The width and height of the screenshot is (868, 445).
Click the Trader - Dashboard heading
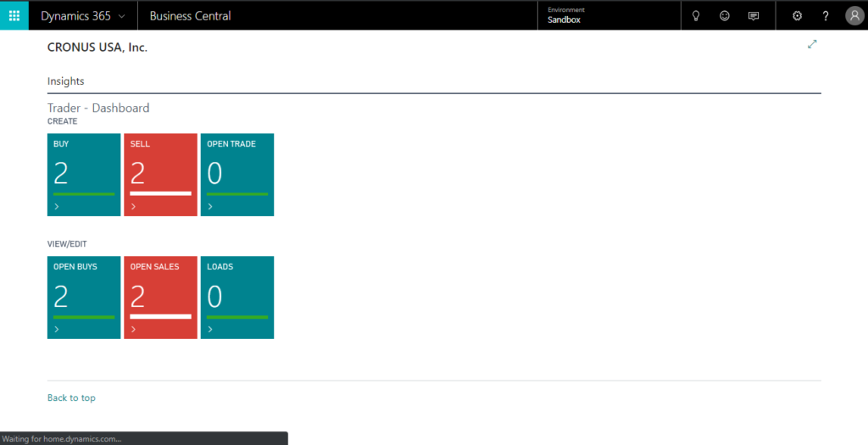tap(98, 108)
